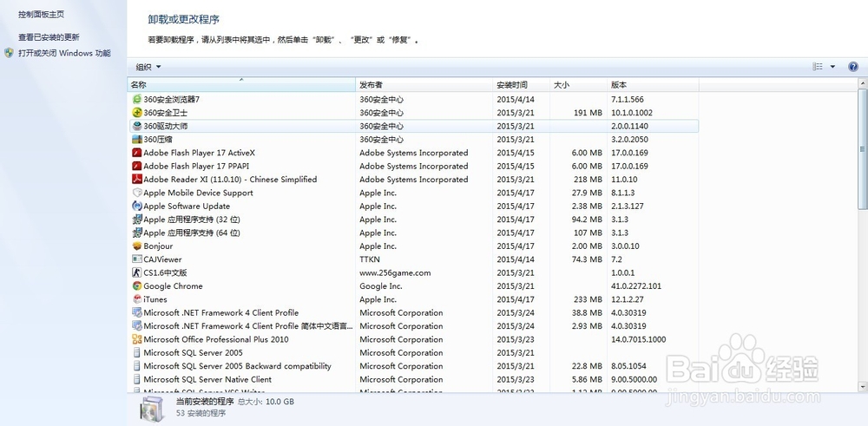Click the Apple Mobile Device Support icon
The image size is (868, 426).
click(137, 193)
